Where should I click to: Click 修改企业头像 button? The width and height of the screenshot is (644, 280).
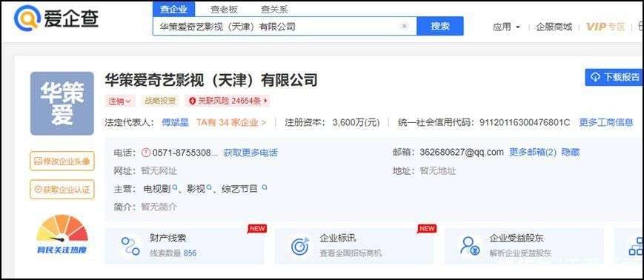(x=62, y=161)
